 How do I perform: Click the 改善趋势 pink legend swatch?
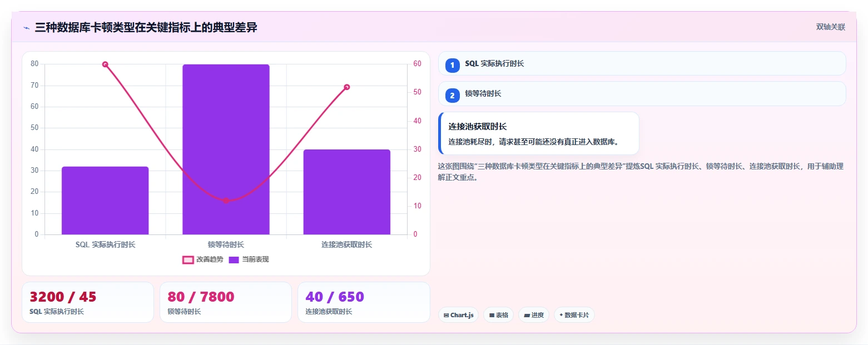pos(188,259)
